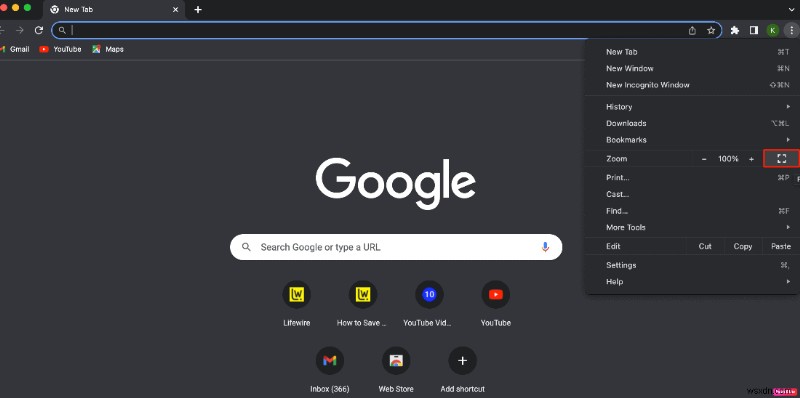
Task: Open Settings from the Chrome menu
Action: tap(692, 265)
